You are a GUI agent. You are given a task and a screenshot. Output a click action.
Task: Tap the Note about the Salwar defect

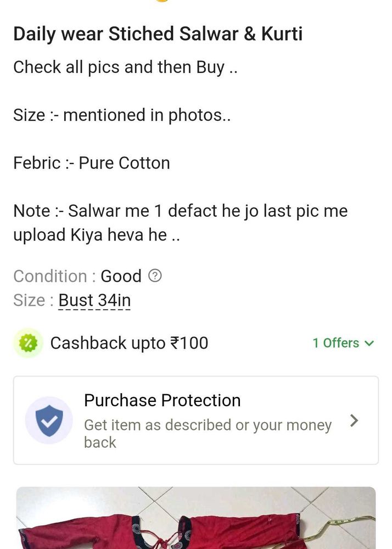pyautogui.click(x=180, y=223)
